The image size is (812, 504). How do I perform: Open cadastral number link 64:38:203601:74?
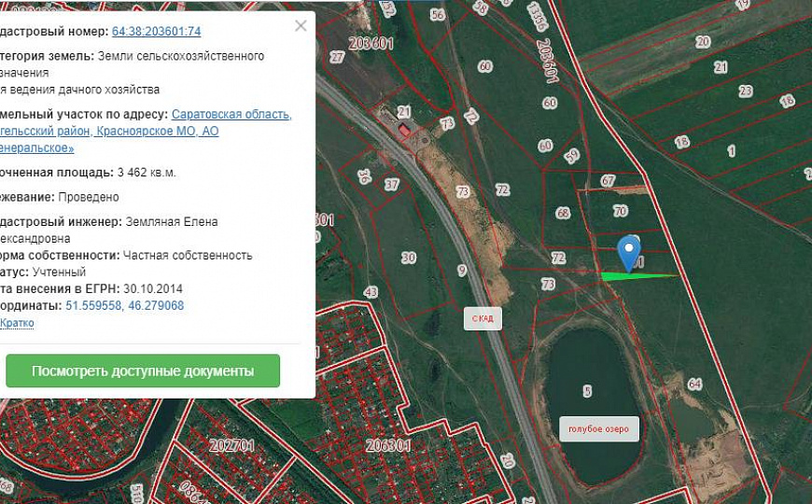coord(156,32)
